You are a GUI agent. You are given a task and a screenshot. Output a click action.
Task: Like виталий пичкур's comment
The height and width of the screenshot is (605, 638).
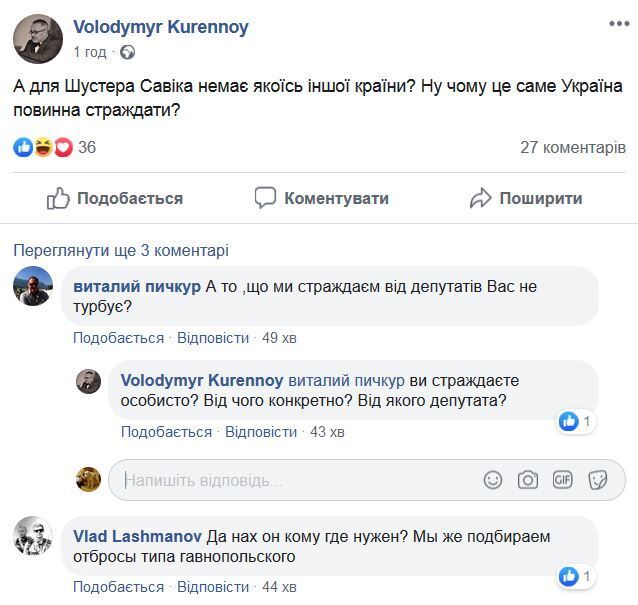(x=118, y=338)
